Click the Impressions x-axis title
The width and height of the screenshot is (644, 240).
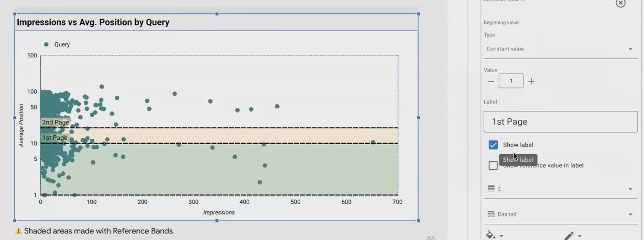click(219, 212)
